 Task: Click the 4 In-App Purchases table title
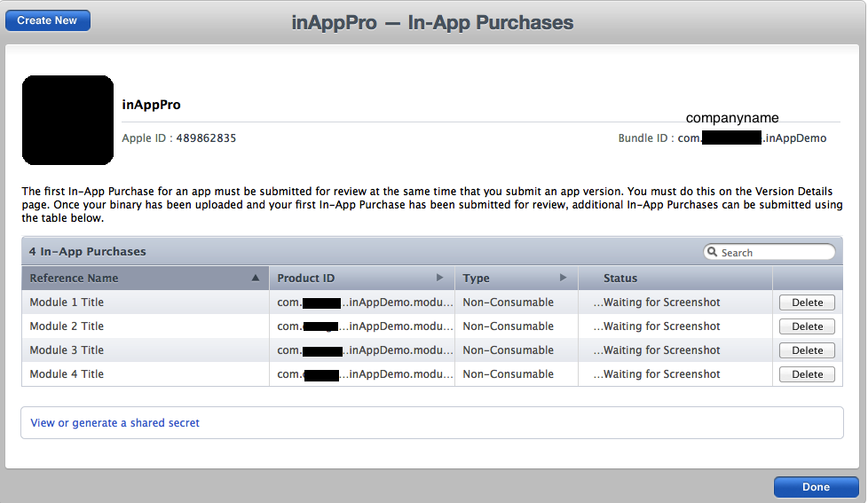point(88,251)
